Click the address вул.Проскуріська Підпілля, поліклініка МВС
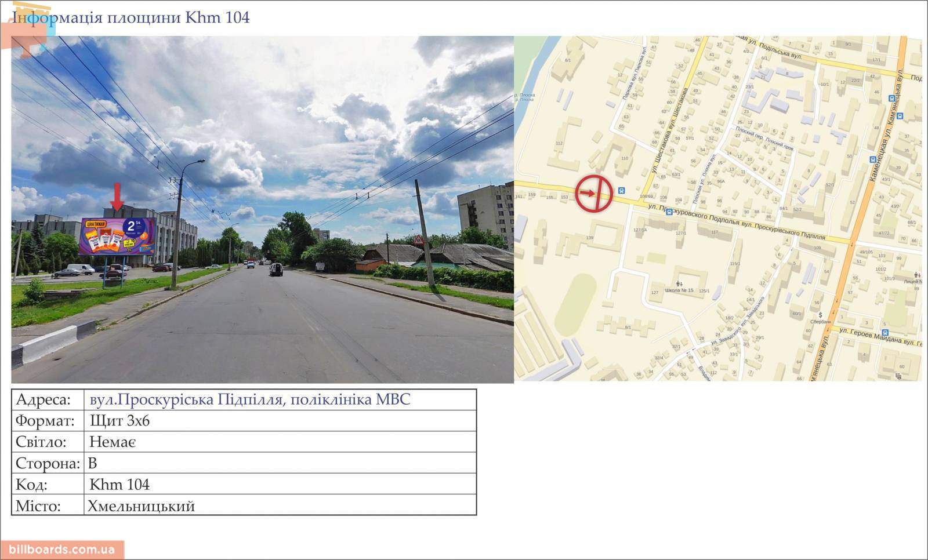The height and width of the screenshot is (560, 928). pos(250,399)
